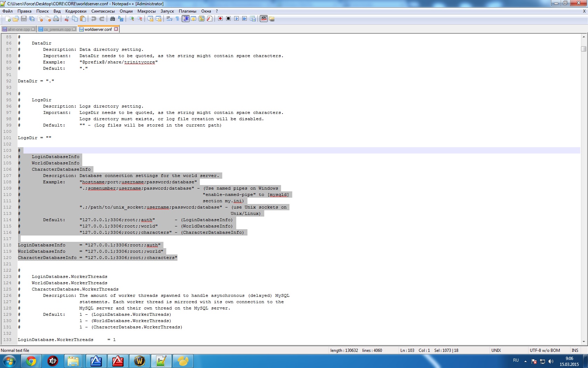This screenshot has height=368, width=588.
Task: Click the Notepad++ taskbar button
Action: tap(161, 361)
